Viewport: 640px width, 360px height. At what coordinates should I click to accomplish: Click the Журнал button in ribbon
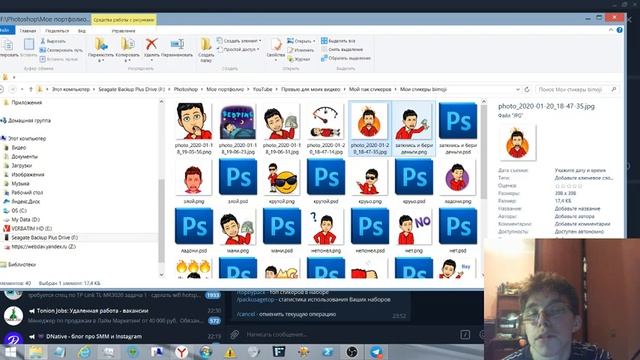[x=299, y=59]
